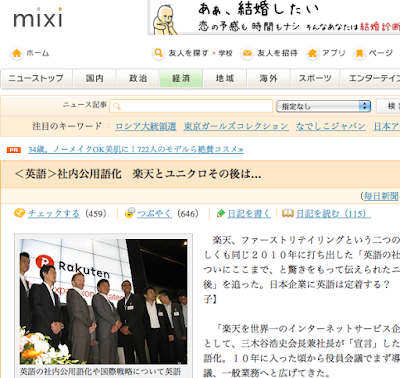Click the open book read-diary icon
Screen dimensions: 400x378
(288, 213)
